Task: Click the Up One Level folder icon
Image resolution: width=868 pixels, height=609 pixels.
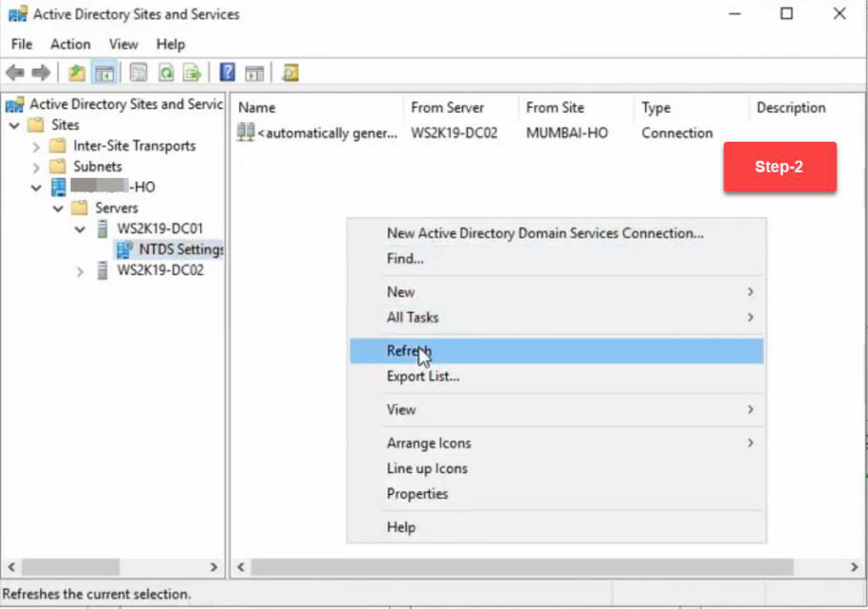Action: (x=77, y=73)
